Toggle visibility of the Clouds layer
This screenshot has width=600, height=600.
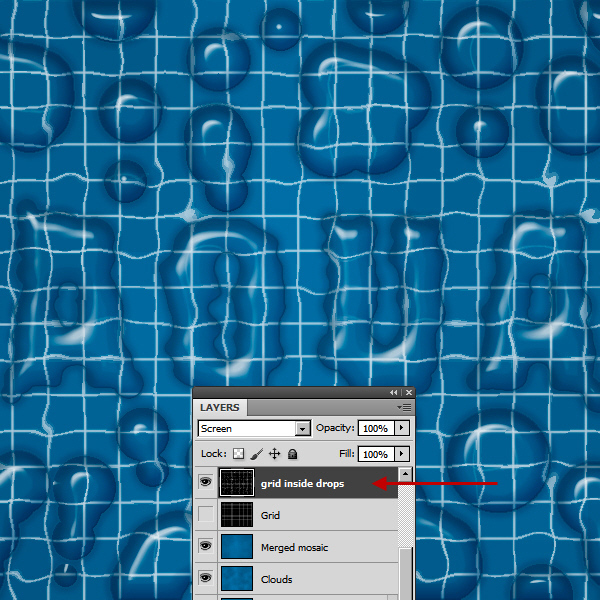(205, 579)
